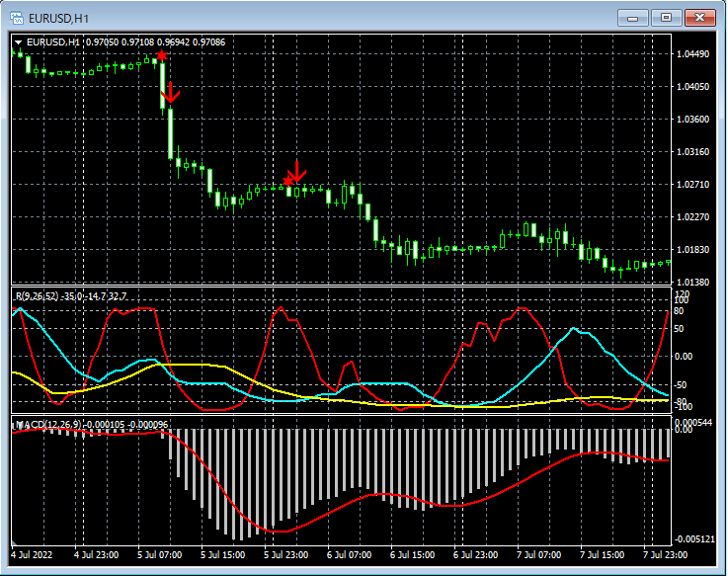Click the OHLC values 0.97050 0.97108 0.96942 0.97086
This screenshot has width=728, height=576.
click(x=156, y=42)
